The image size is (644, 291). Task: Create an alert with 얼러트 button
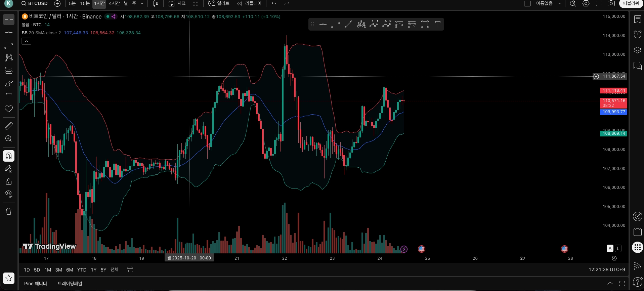[219, 3]
